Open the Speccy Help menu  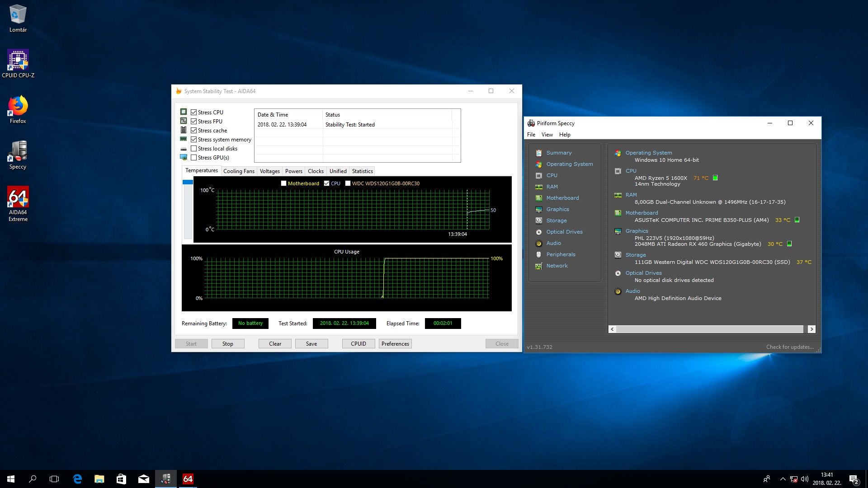[x=565, y=135]
